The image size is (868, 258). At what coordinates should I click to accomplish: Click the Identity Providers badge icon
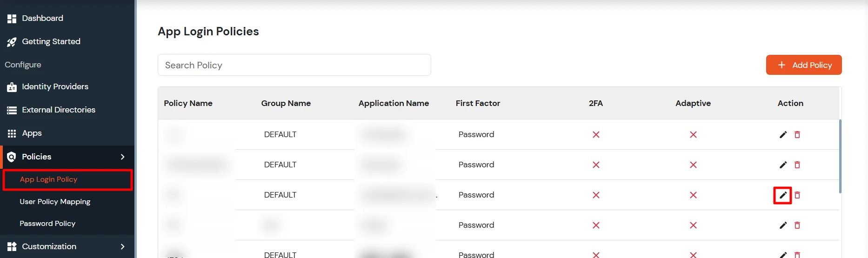12,87
